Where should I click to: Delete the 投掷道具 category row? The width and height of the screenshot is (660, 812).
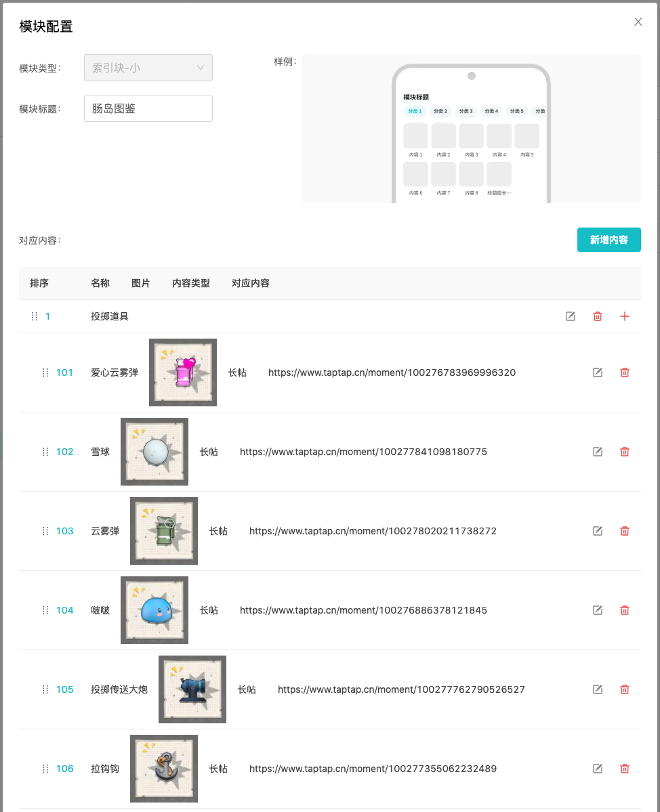click(x=598, y=316)
